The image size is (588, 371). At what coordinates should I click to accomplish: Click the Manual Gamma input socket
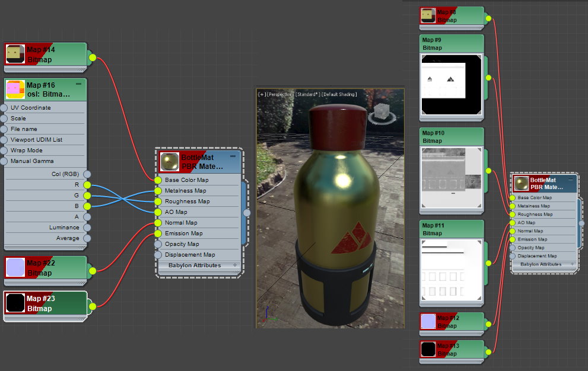click(x=4, y=161)
